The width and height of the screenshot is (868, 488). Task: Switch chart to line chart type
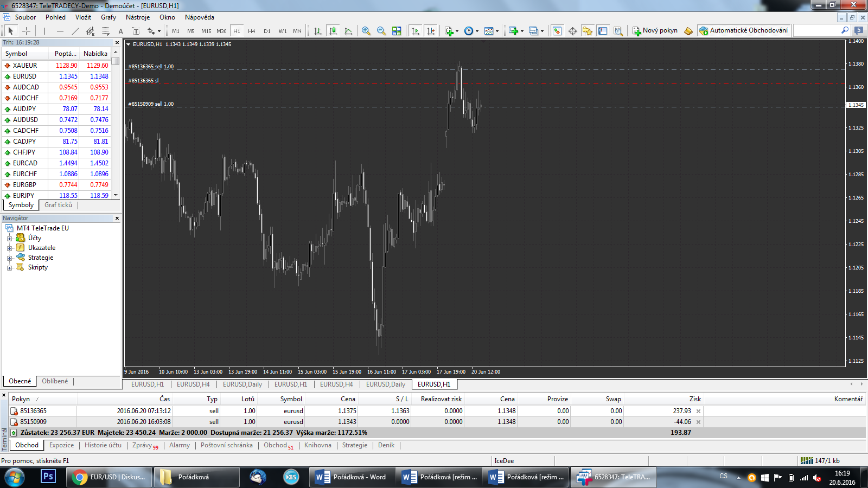click(x=348, y=31)
